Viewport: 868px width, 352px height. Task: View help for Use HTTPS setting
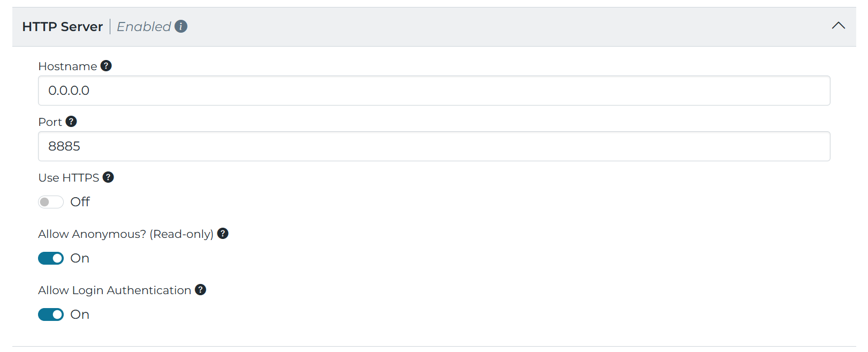click(108, 177)
